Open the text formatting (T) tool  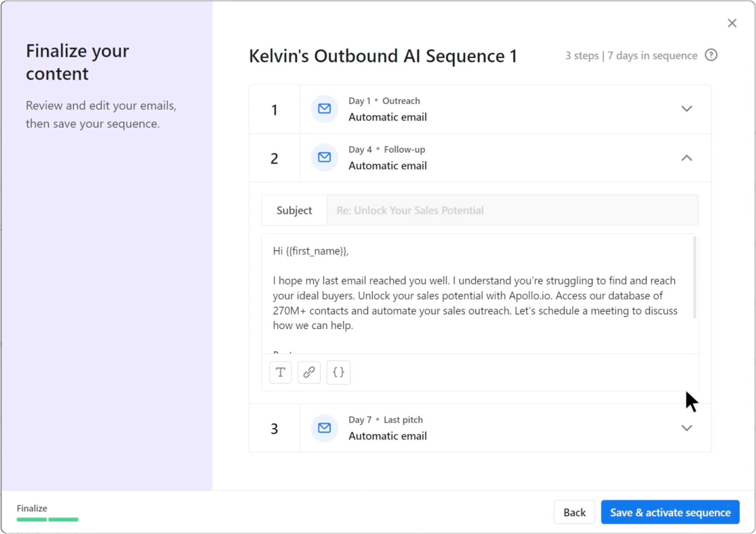(280, 372)
